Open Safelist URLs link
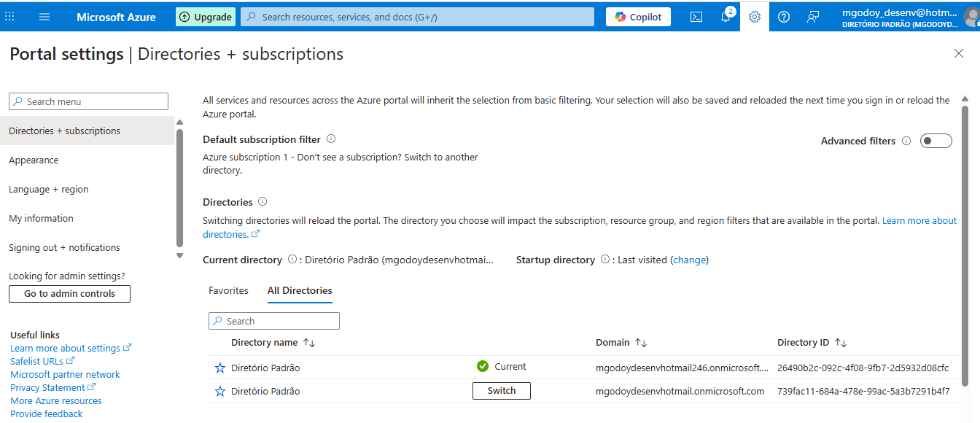 (42, 362)
